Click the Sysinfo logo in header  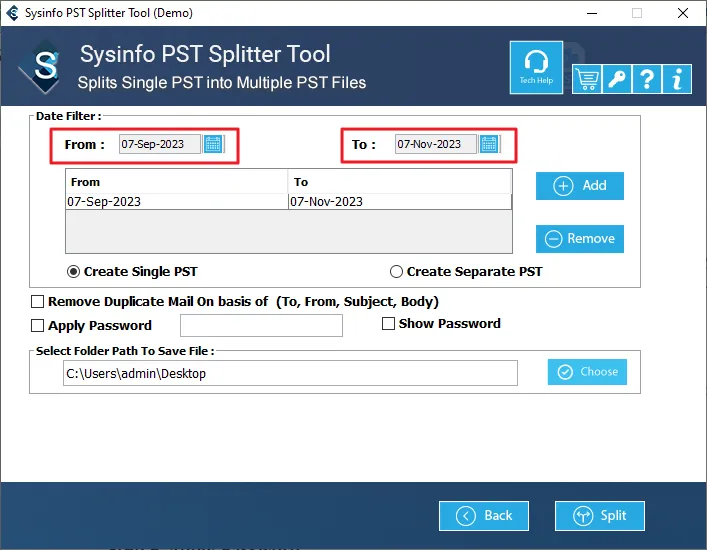point(41,67)
